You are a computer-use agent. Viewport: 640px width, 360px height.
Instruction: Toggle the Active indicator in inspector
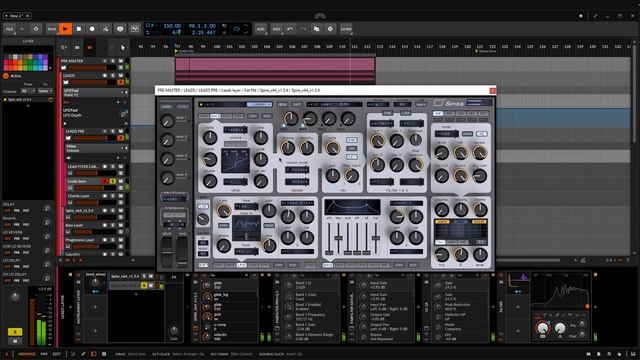point(6,76)
